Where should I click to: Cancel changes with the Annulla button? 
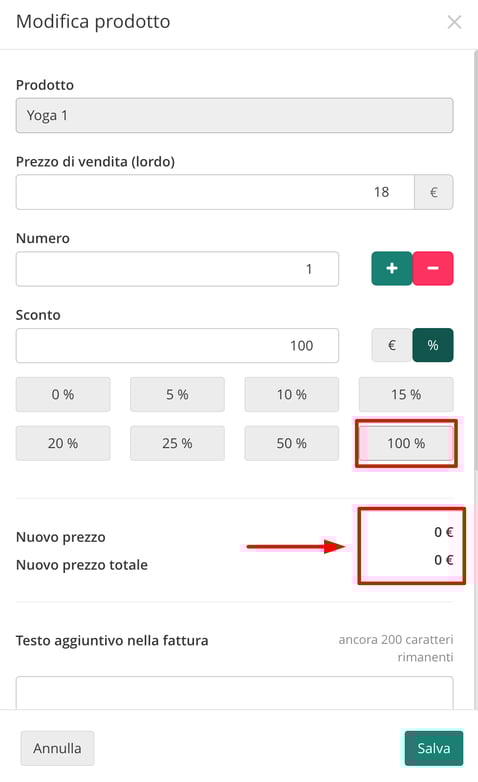tap(57, 748)
